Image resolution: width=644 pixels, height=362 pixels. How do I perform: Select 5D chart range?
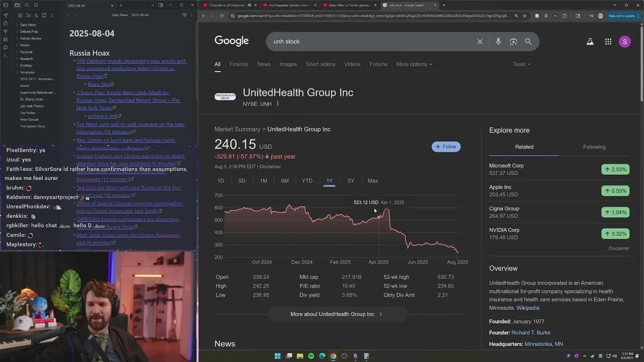tap(242, 181)
